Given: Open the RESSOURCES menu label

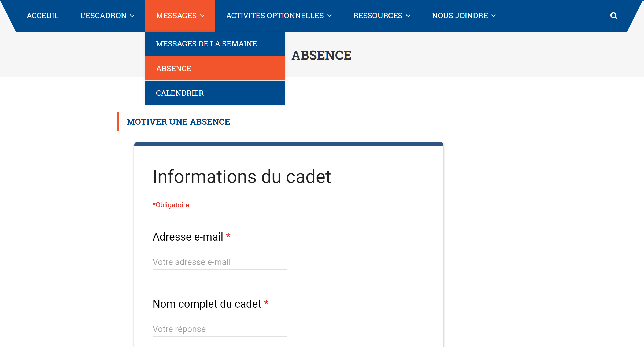Looking at the screenshot, I should pos(377,16).
